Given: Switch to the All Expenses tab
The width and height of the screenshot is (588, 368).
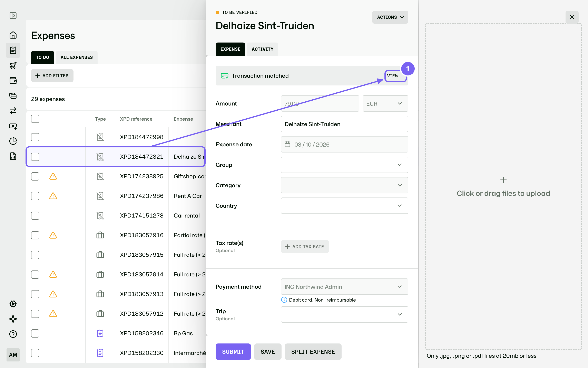Looking at the screenshot, I should click(77, 57).
